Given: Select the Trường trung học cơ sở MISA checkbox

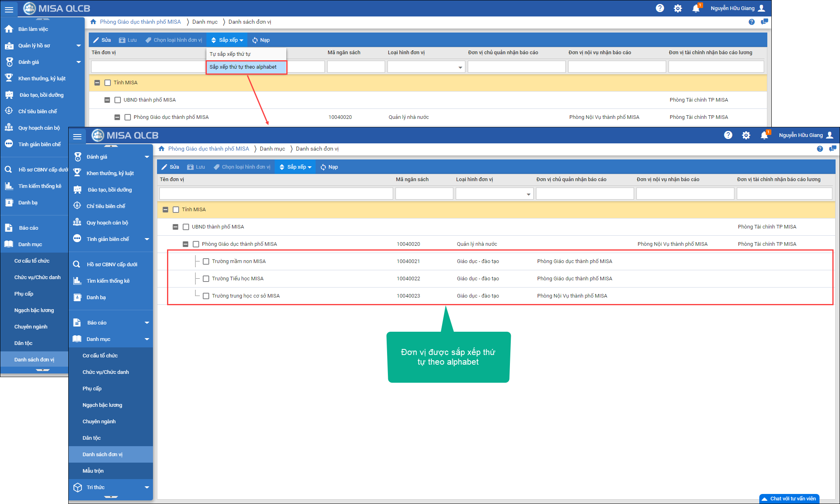Looking at the screenshot, I should point(206,296).
